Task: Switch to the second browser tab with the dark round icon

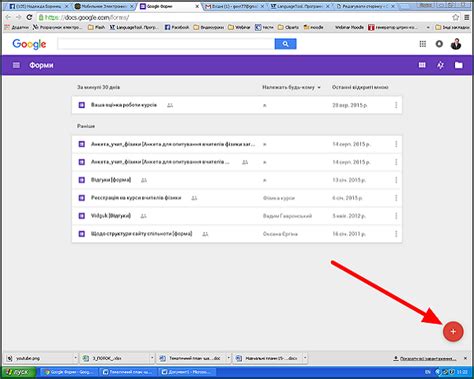Action: (103, 6)
